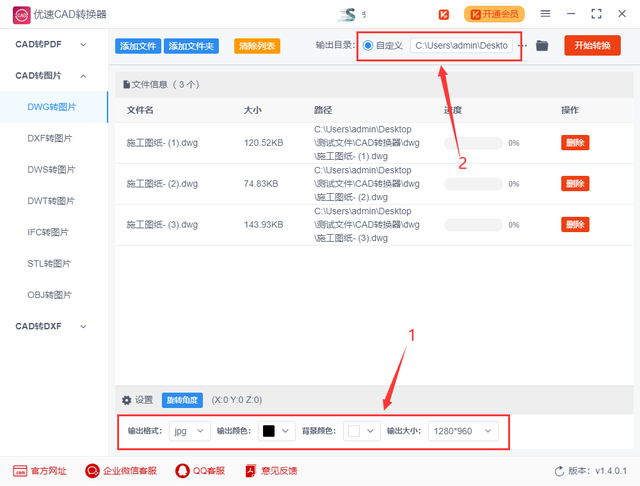The height and width of the screenshot is (486, 640).
Task: Click the 添加文件夹 button
Action: tap(191, 46)
